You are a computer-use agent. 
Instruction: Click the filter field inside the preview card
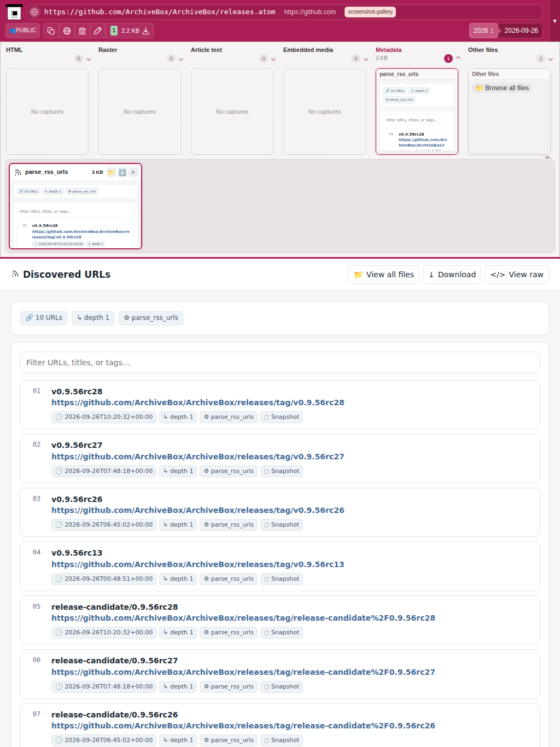coord(75,211)
